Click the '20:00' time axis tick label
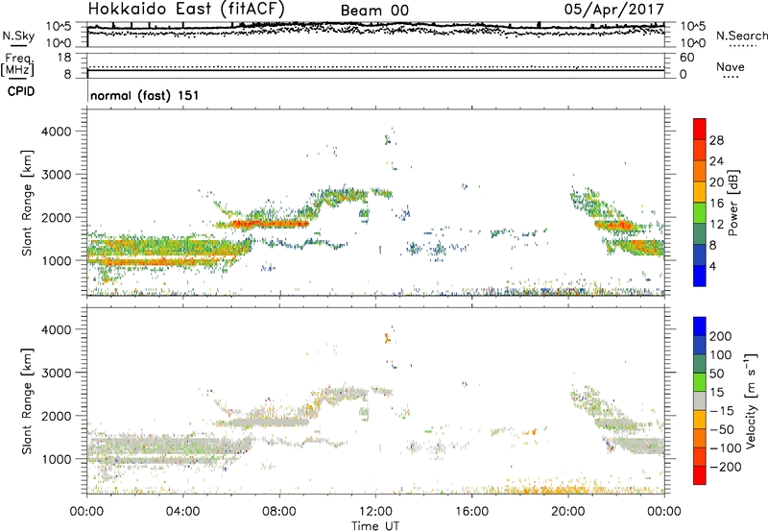The height and width of the screenshot is (532, 768). point(568,512)
